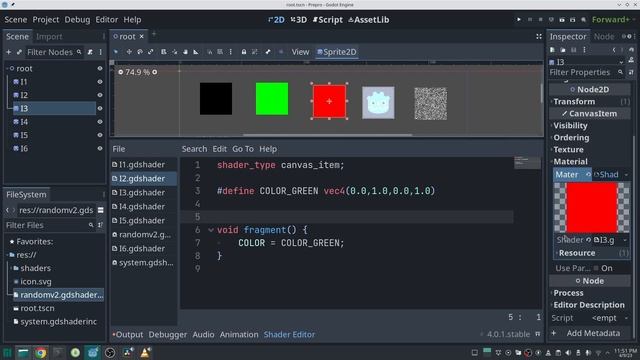Open skeleton options bone icon
Viewport: 640px width, 360px height.
click(268, 52)
